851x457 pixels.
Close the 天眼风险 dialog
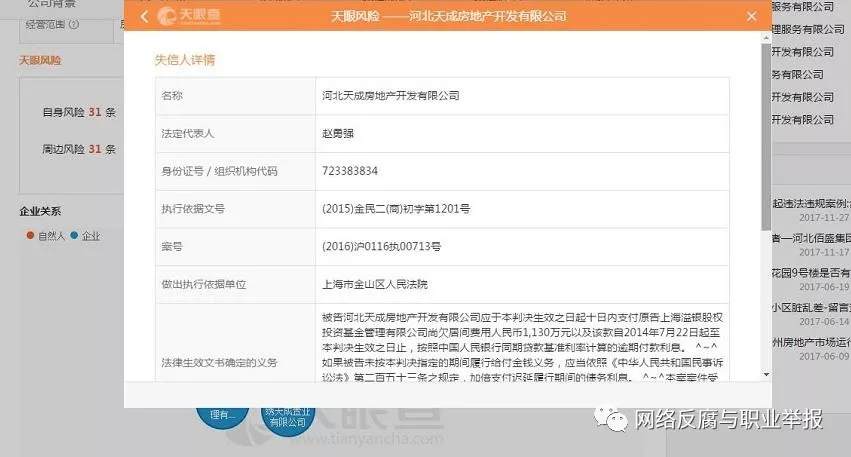(x=752, y=16)
